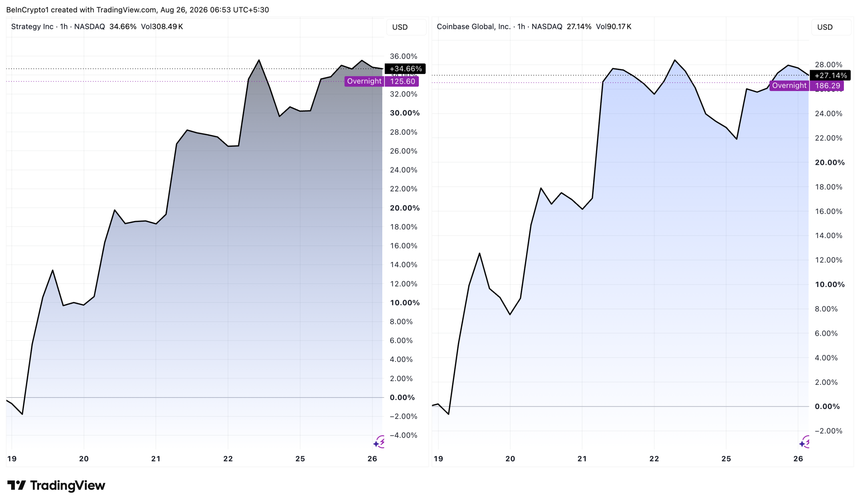Click the 125.60 overnight price tag
This screenshot has width=860, height=504.
pos(402,81)
